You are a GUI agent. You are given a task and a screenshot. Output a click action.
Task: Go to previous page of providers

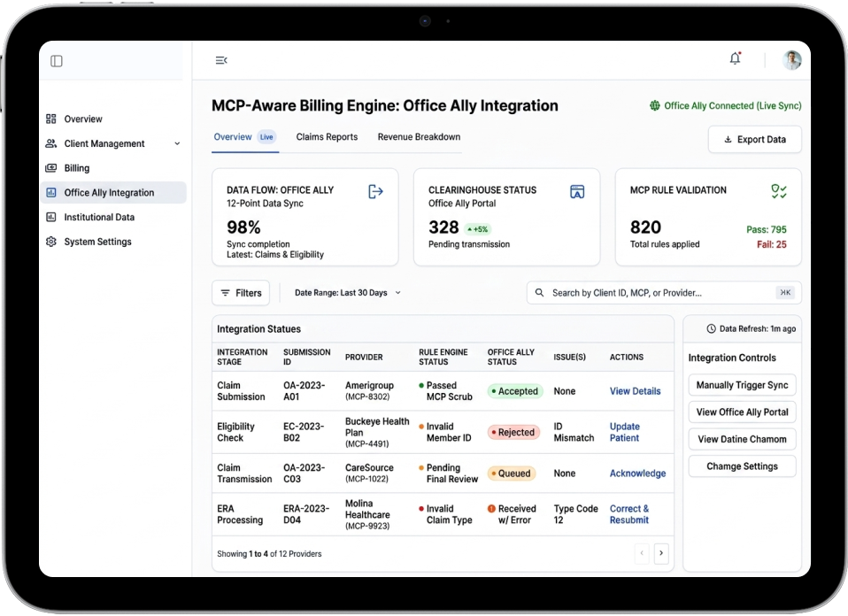[642, 553]
